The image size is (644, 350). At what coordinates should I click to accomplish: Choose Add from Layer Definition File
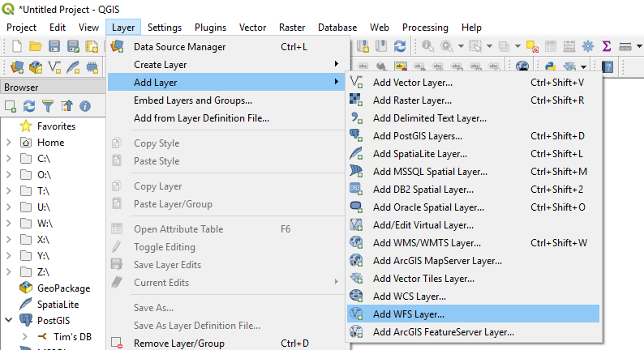(226, 118)
